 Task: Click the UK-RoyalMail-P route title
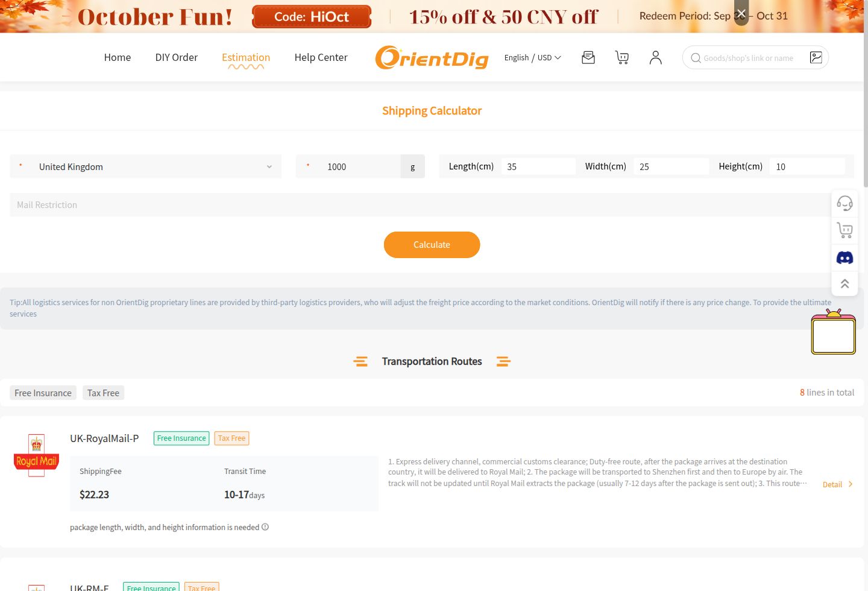point(104,438)
